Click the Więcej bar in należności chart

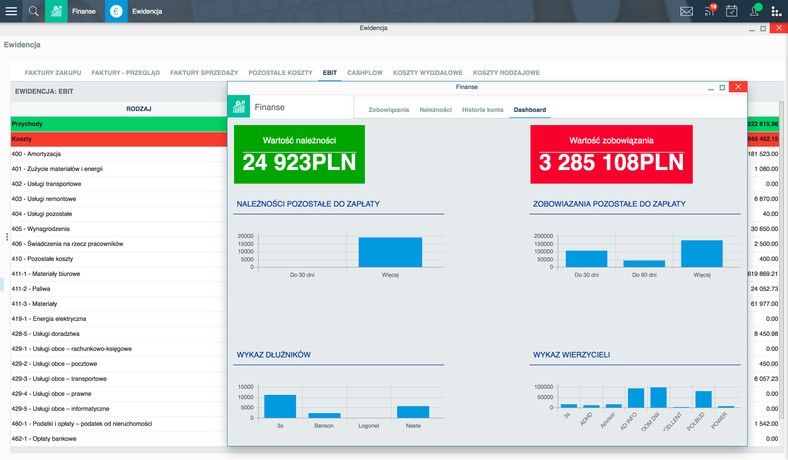coord(390,252)
